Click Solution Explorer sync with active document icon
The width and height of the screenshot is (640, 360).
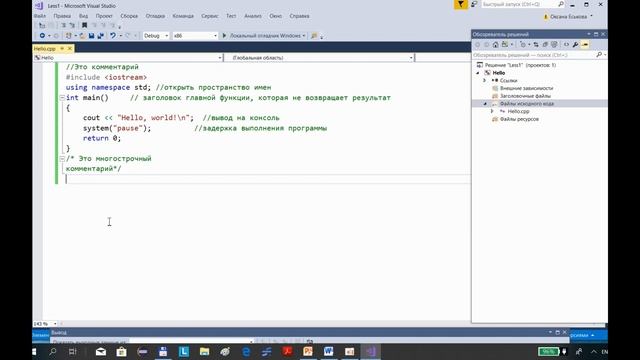[536, 44]
